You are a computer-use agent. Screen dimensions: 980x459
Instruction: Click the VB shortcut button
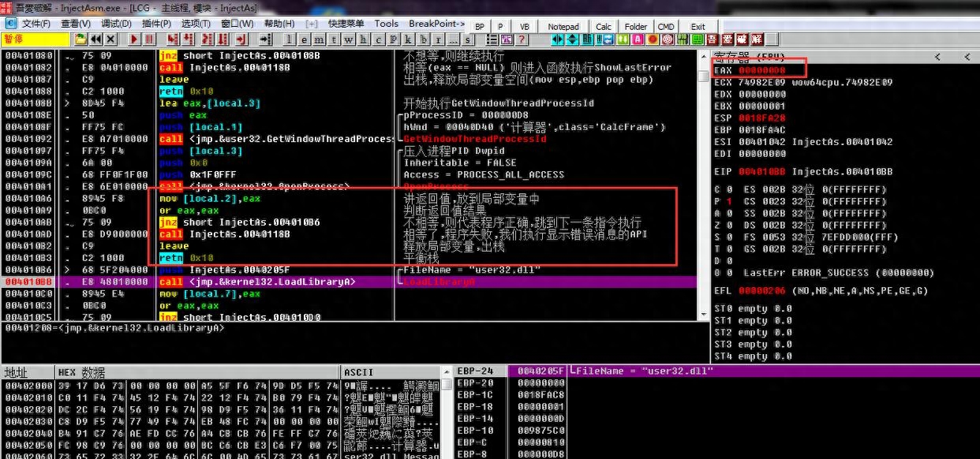tap(525, 26)
